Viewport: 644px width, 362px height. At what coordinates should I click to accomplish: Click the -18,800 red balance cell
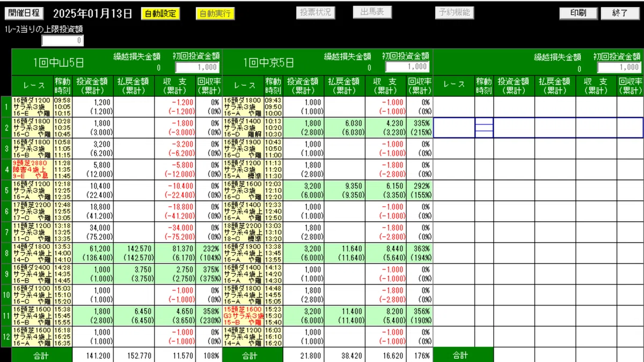pos(175,212)
